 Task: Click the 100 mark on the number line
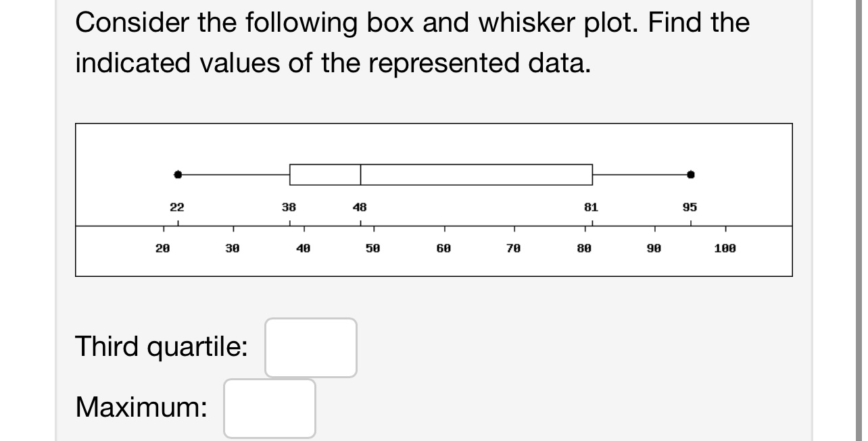coord(727,248)
